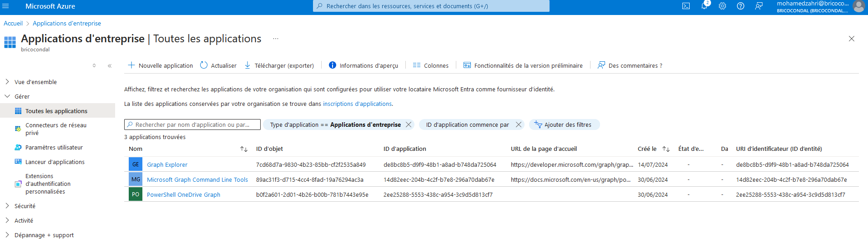Screen dimensions: 868x239
Task: Open Fonctionnalités de la version préliminaire
Action: (x=523, y=65)
